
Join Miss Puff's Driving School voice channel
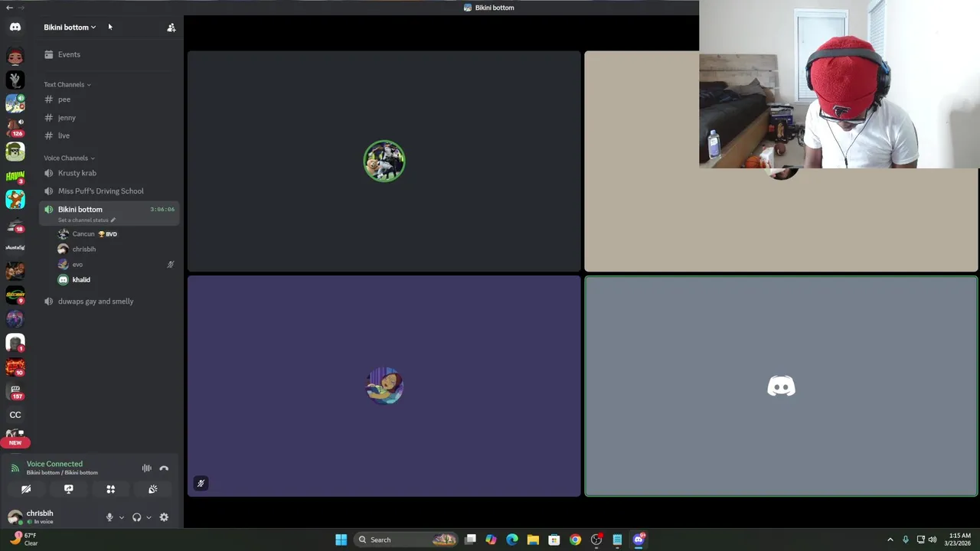(109, 191)
